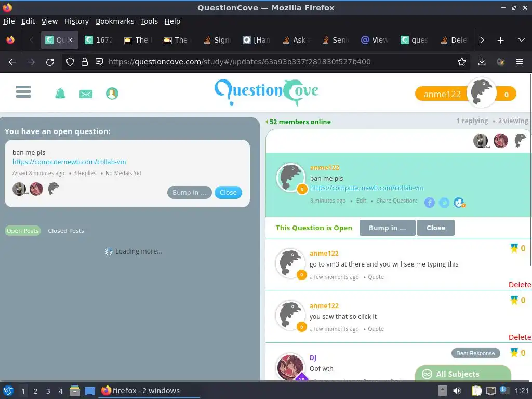Open the messages envelope icon
Image resolution: width=532 pixels, height=399 pixels.
[x=86, y=94]
